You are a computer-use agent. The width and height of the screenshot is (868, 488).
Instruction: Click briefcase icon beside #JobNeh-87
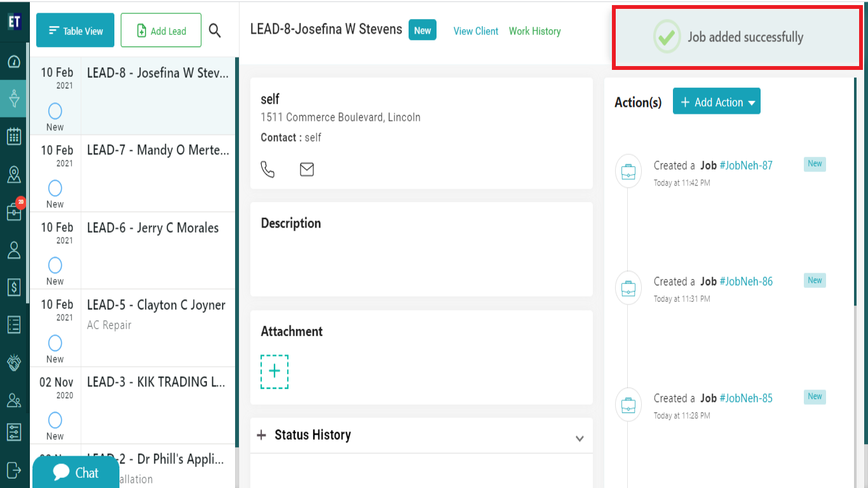[628, 172]
